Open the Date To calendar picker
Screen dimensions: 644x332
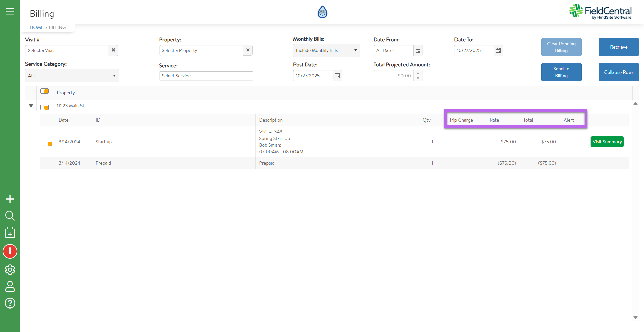click(498, 50)
